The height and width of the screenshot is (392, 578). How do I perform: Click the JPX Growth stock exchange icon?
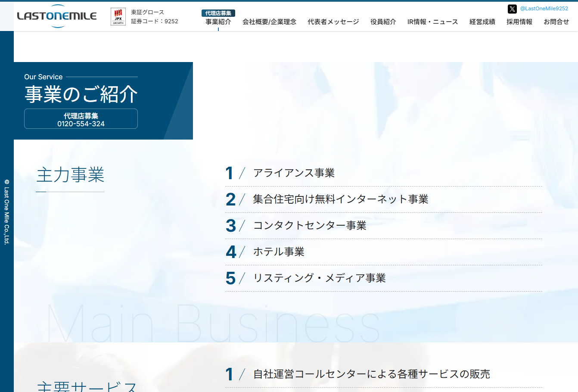pyautogui.click(x=118, y=16)
